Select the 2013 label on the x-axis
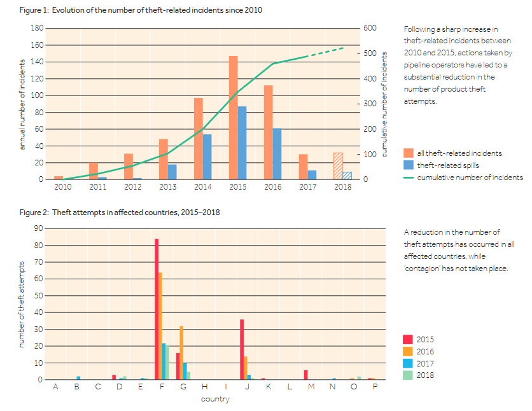Image resolution: width=532 pixels, height=411 pixels. coord(167,187)
